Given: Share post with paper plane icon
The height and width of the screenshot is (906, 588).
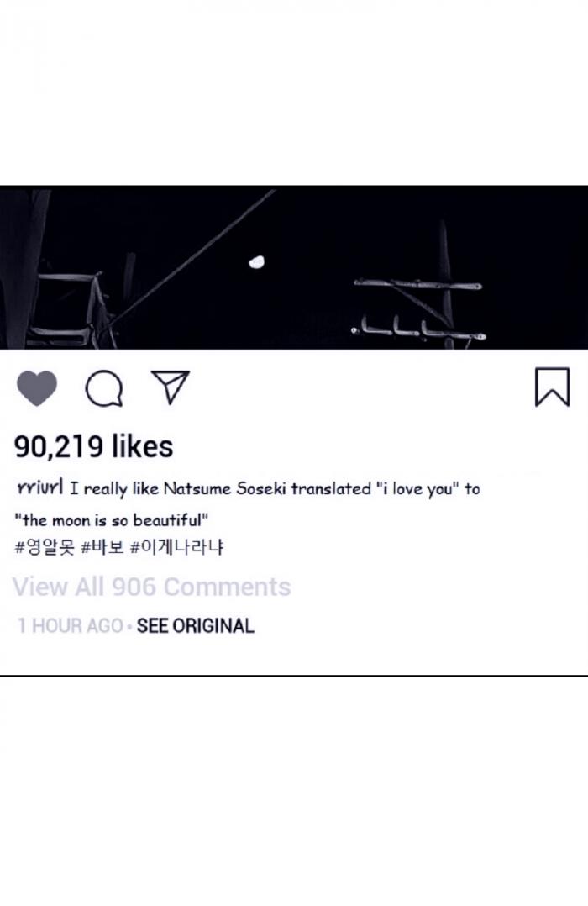Looking at the screenshot, I should pos(171,387).
